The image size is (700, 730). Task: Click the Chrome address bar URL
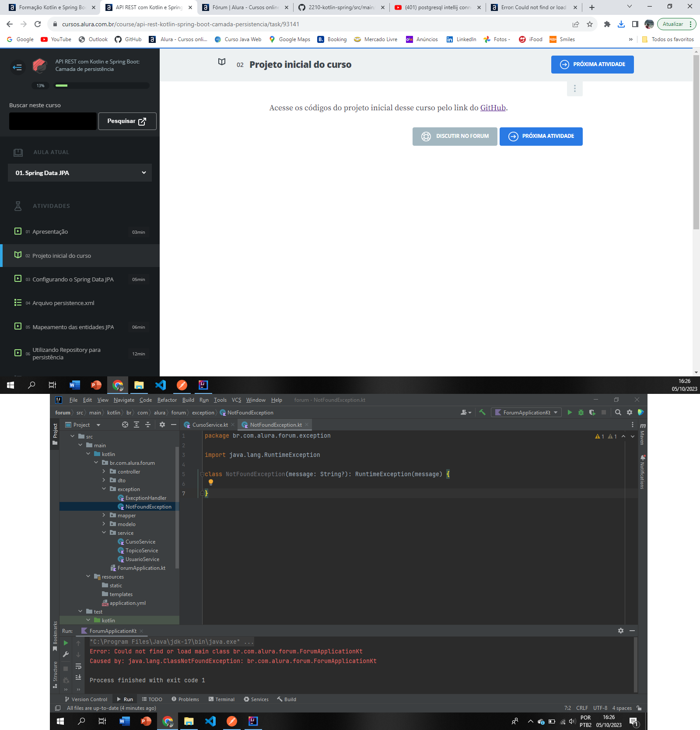(x=180, y=24)
